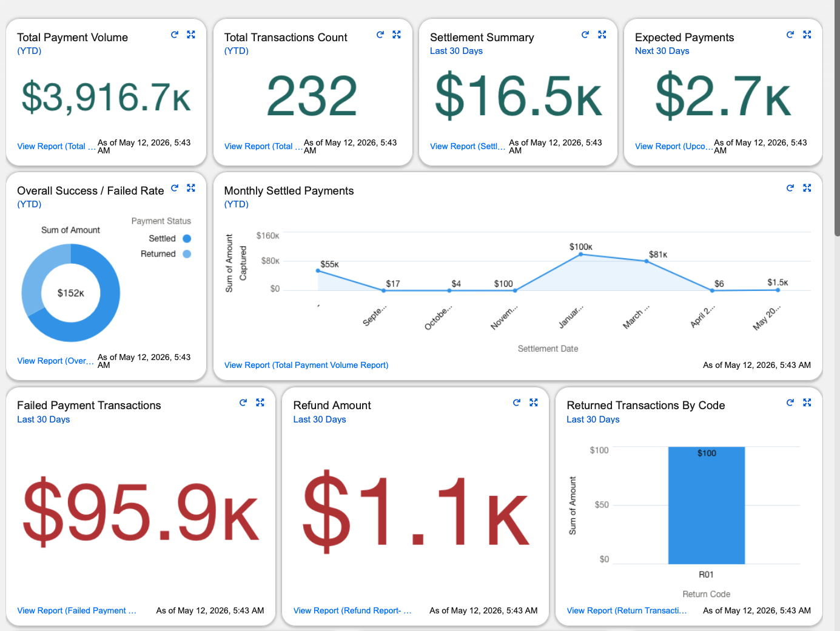Expand the Expected Payments widget
Screen dimensions: 840x631
(x=807, y=35)
